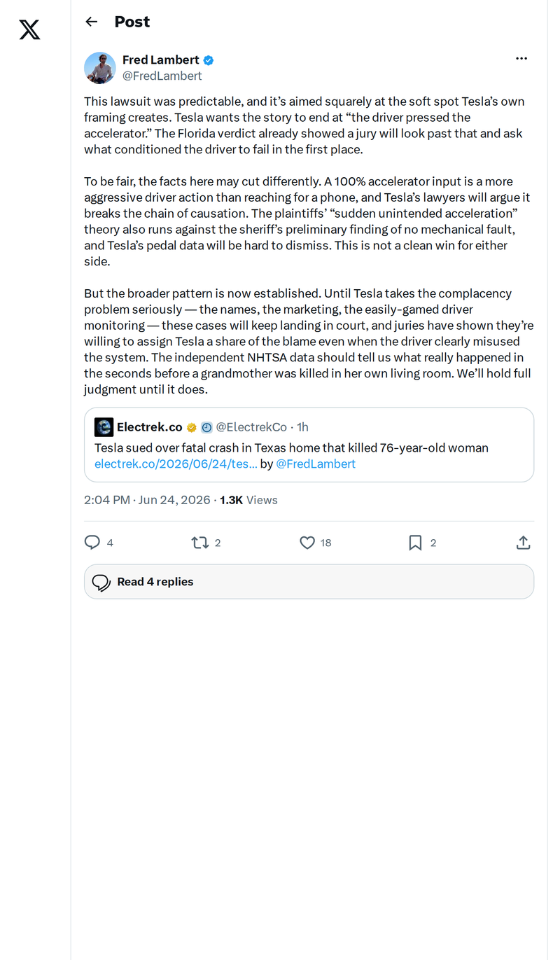Open Read 4 replies button
The image size is (560, 960).
tap(309, 582)
